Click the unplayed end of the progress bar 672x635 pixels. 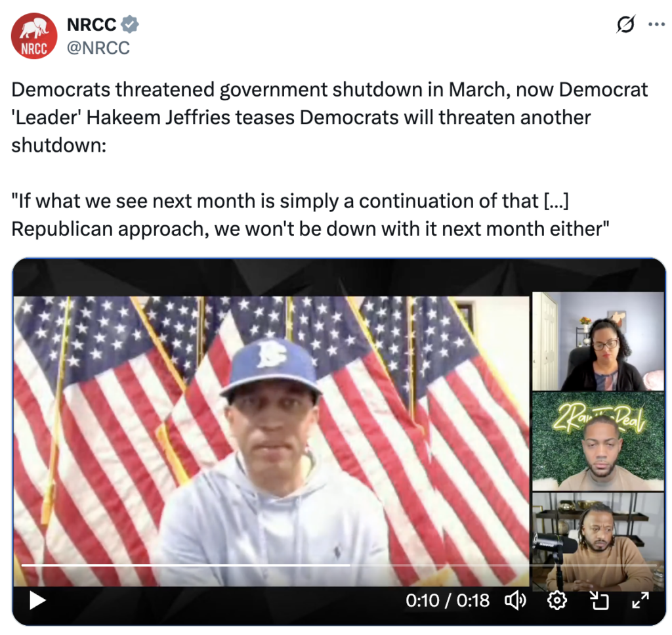point(503,565)
